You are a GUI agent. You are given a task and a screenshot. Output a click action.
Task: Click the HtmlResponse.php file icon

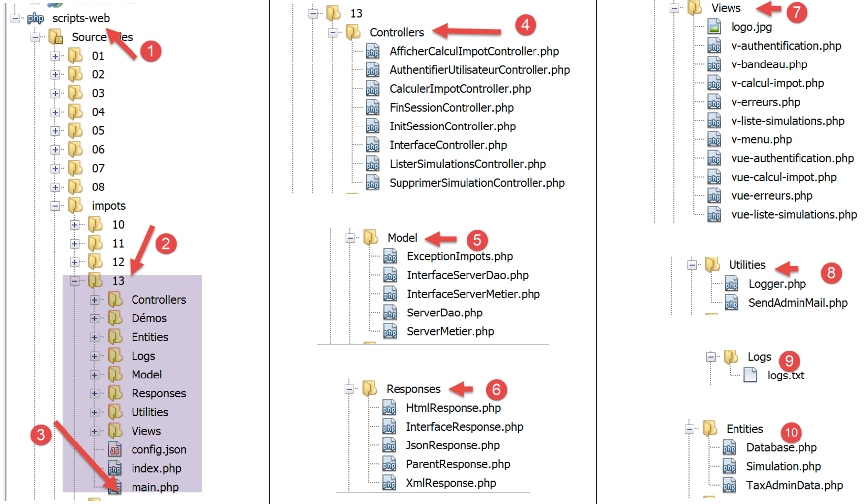coord(389,408)
